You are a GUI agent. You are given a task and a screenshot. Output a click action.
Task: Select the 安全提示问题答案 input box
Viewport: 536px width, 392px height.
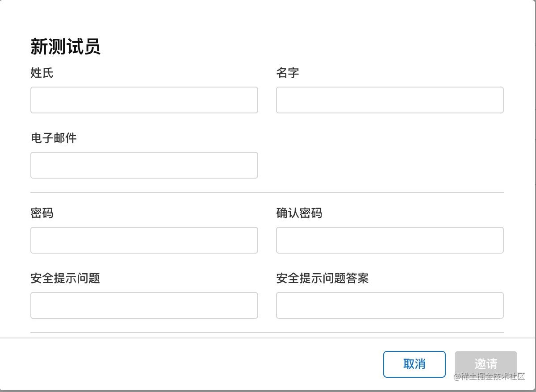[390, 305]
